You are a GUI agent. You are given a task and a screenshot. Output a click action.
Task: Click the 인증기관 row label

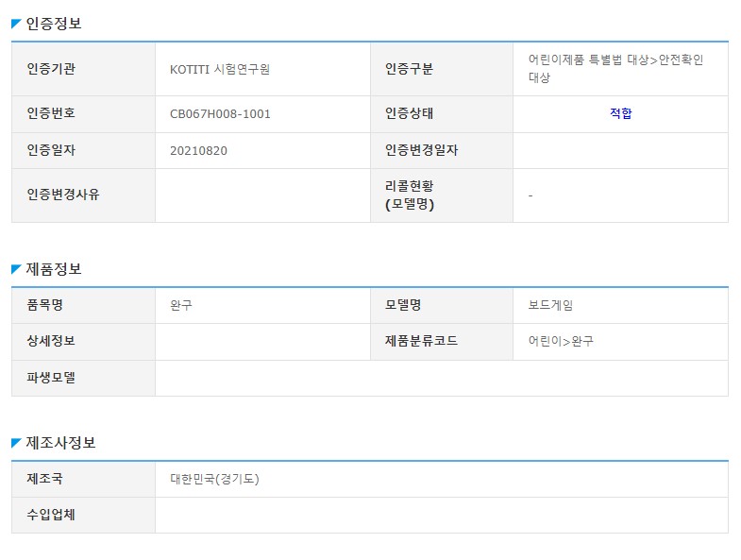[51, 69]
